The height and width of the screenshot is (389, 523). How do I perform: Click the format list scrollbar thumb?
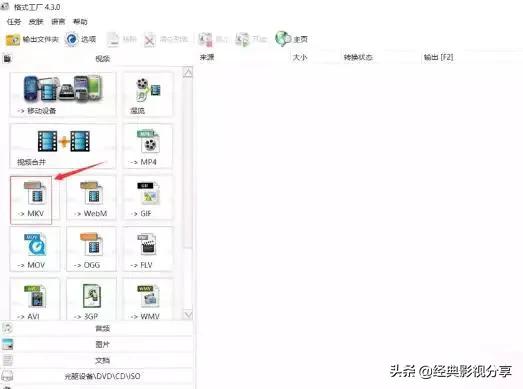188,163
